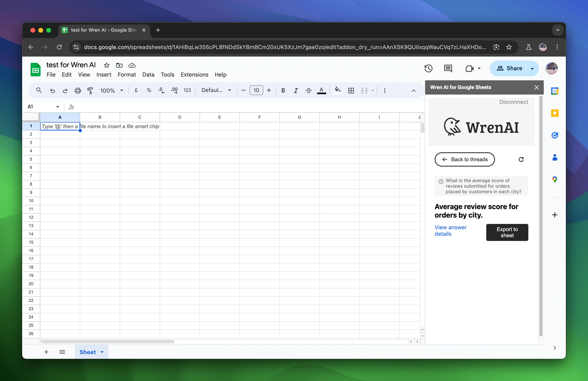588x381 pixels.
Task: Open the Extensions menu
Action: 194,74
